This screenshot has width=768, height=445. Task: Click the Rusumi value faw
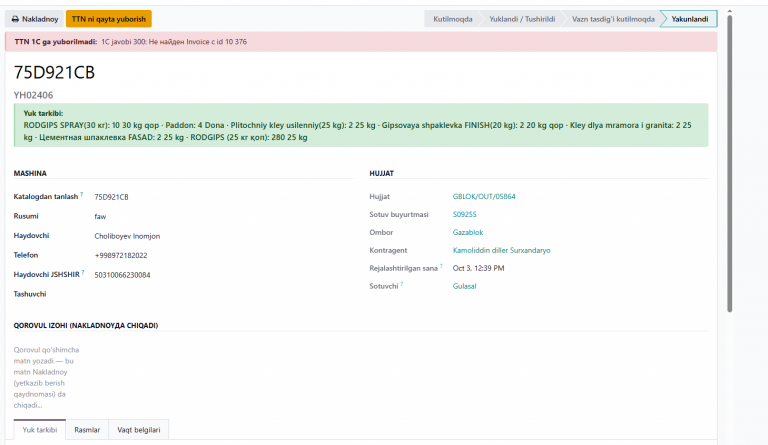[x=100, y=216]
